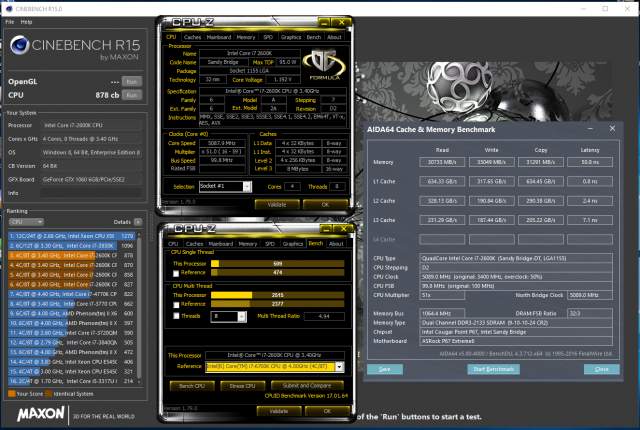Close the lower CPU-Z Bench window
This screenshot has width=640, height=430.
pyautogui.click(x=343, y=229)
